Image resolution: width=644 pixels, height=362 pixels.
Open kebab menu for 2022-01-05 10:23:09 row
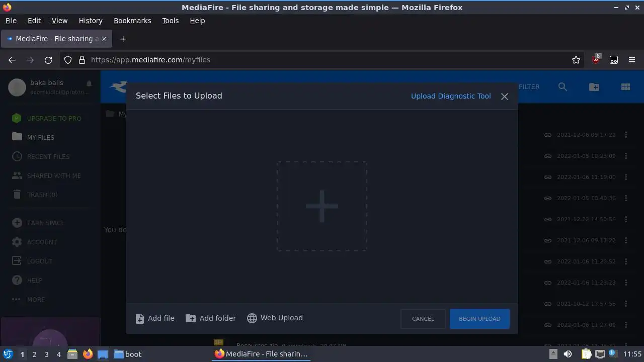click(x=626, y=156)
